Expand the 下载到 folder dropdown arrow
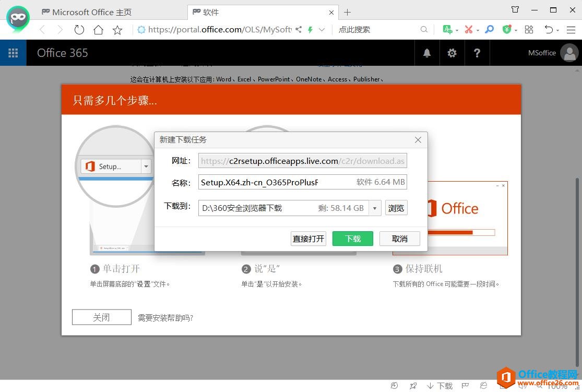Screen dimensions: 582x392 375,208
